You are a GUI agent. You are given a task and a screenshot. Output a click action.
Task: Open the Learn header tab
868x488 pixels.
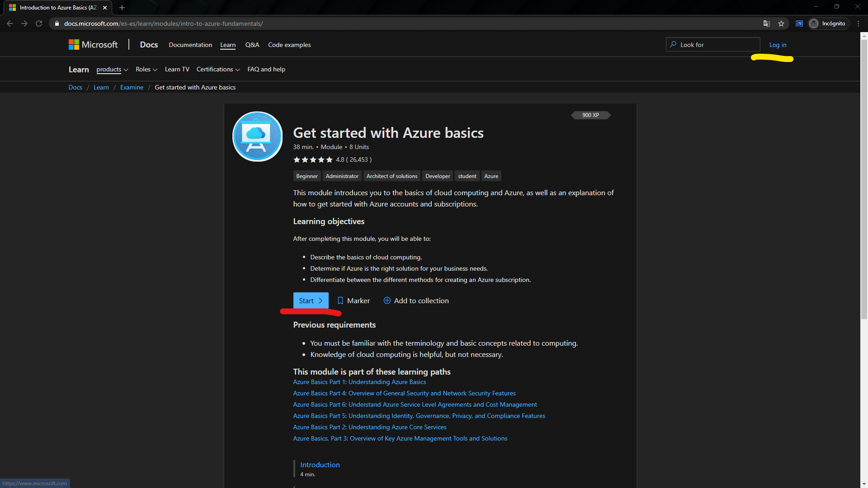(x=228, y=45)
